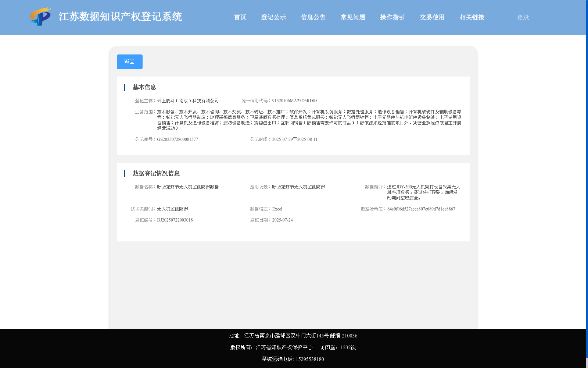The width and height of the screenshot is (588, 368).
Task: Open 操作指引 navigation item
Action: tap(392, 17)
